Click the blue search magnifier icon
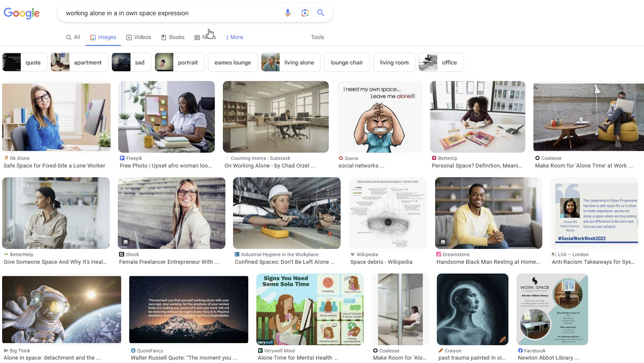The image size is (644, 363). (x=321, y=13)
